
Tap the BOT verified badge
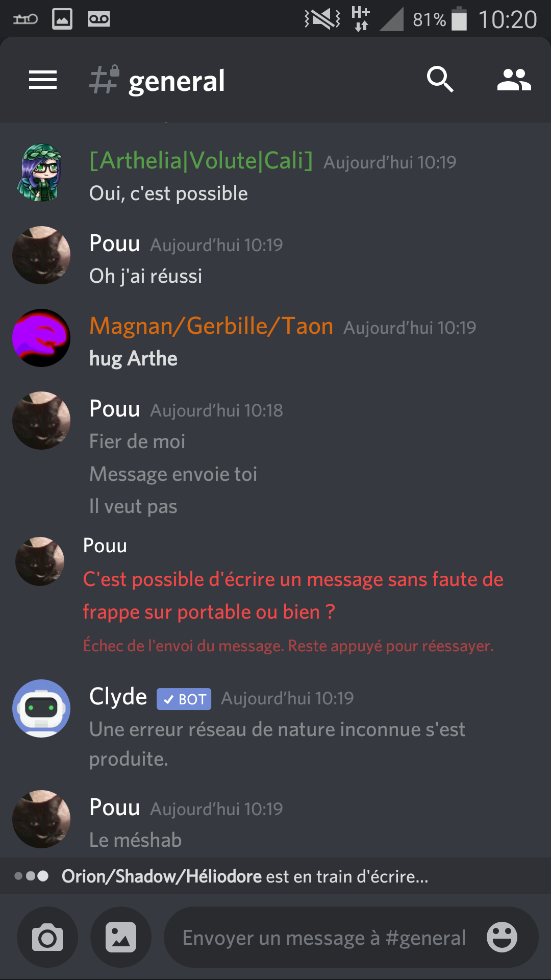[184, 699]
